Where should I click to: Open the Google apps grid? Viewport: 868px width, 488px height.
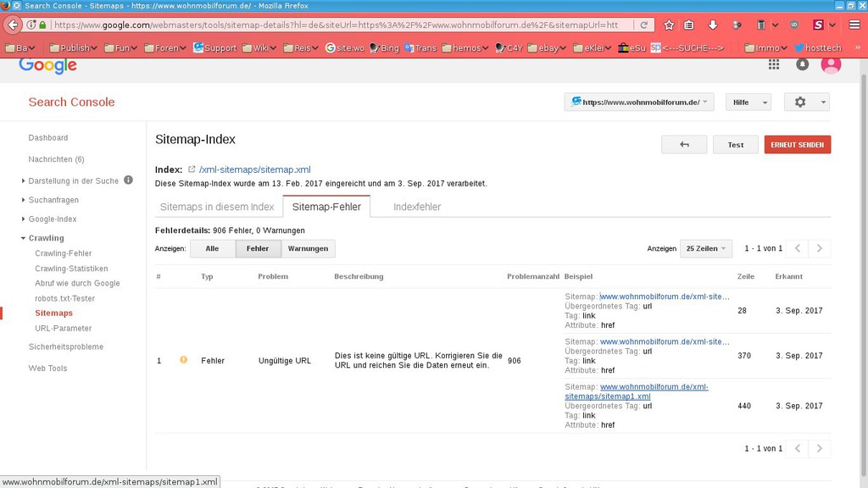pos(774,64)
